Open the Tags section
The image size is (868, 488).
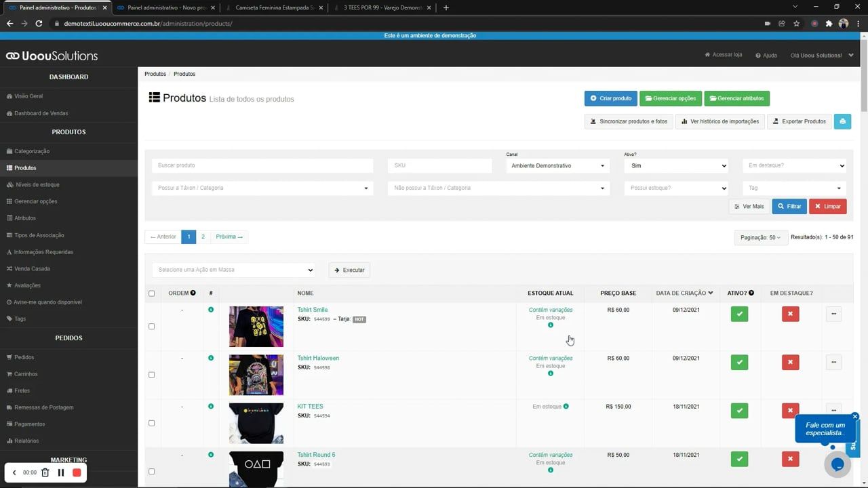pos(22,319)
